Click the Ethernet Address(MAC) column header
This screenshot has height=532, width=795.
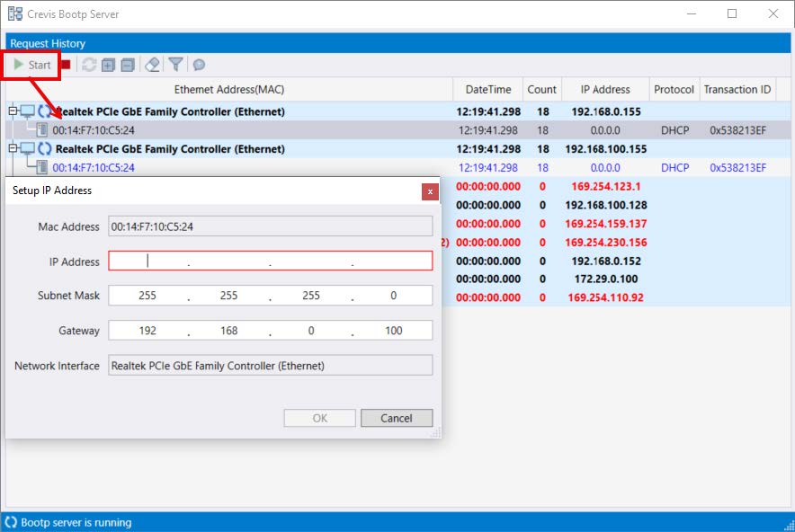tap(229, 90)
